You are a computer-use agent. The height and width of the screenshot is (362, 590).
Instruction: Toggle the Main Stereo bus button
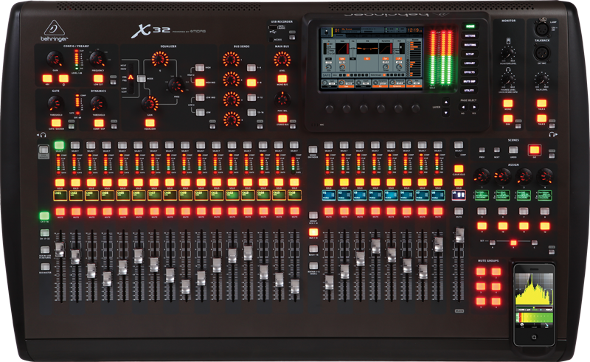pos(282,119)
